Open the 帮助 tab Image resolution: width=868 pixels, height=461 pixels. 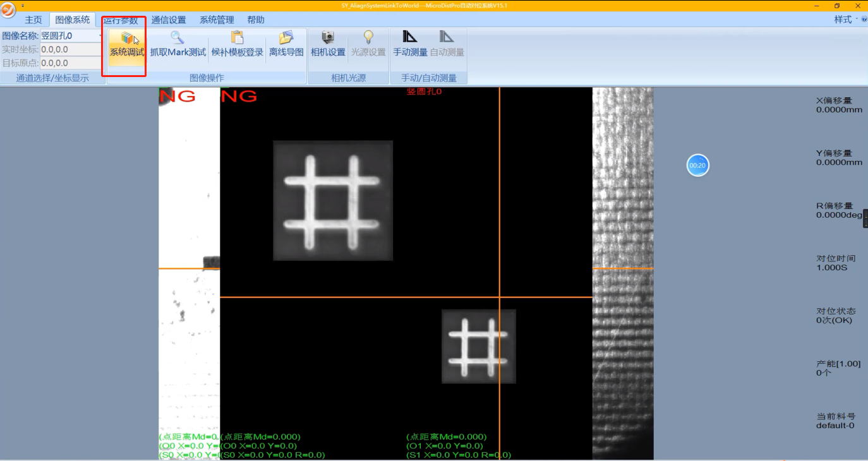point(256,20)
